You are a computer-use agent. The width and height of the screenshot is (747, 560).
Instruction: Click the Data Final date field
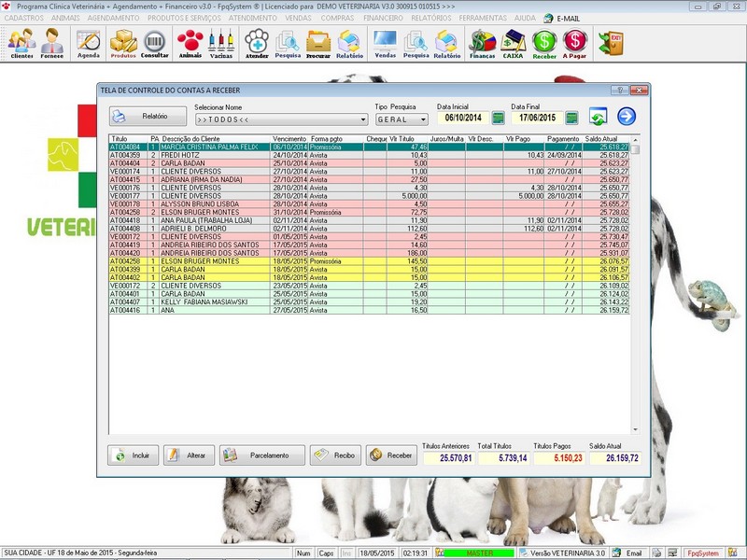point(537,118)
